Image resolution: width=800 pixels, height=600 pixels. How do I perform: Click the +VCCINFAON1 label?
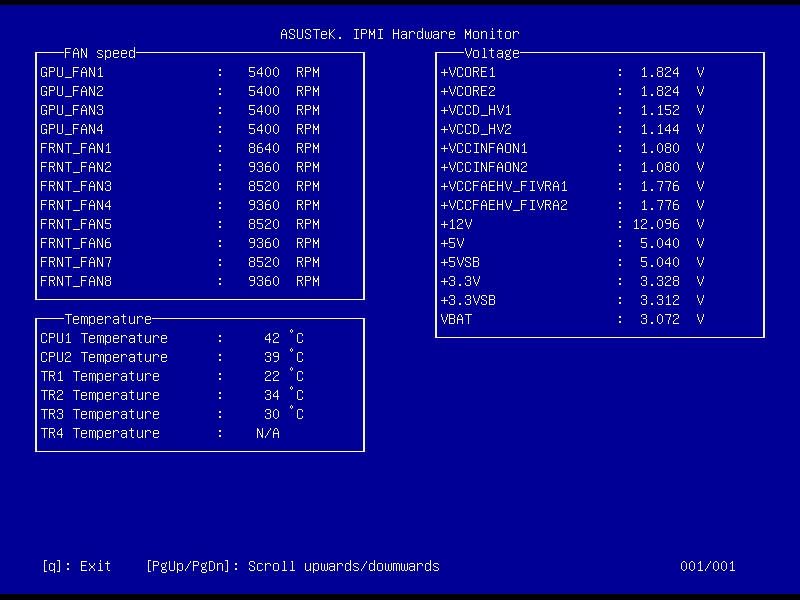point(484,148)
